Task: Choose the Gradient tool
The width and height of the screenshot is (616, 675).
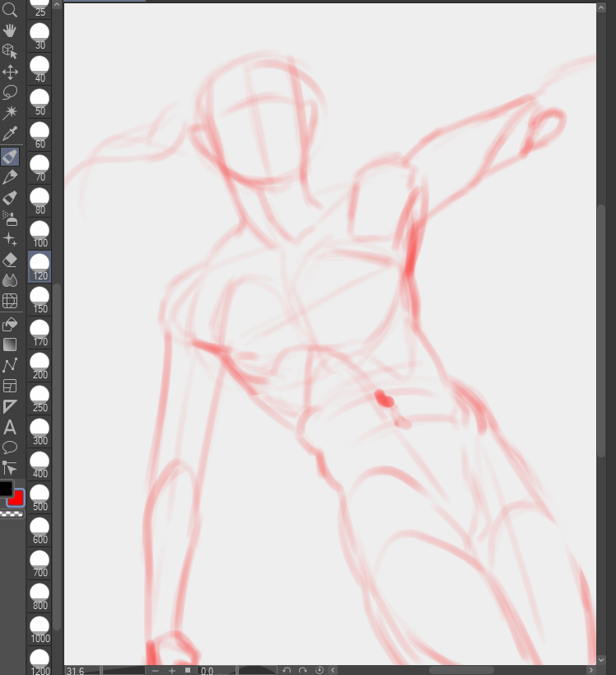Action: 10,344
